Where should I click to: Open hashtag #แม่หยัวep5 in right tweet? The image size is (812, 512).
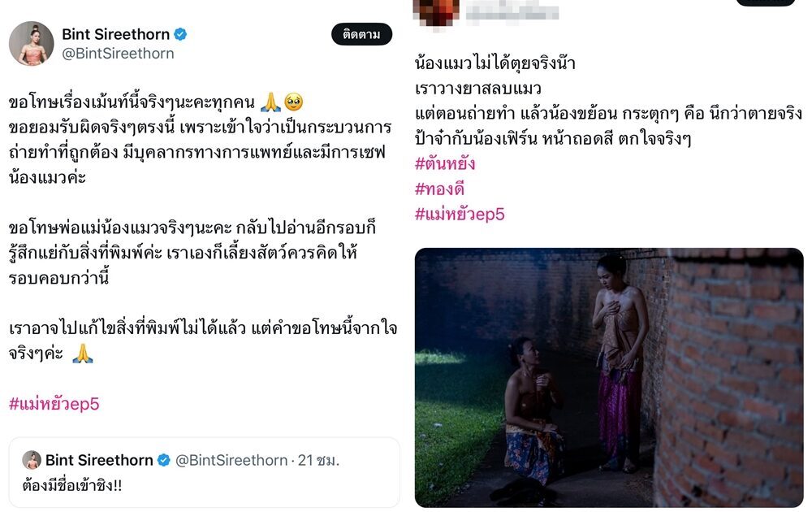460,214
